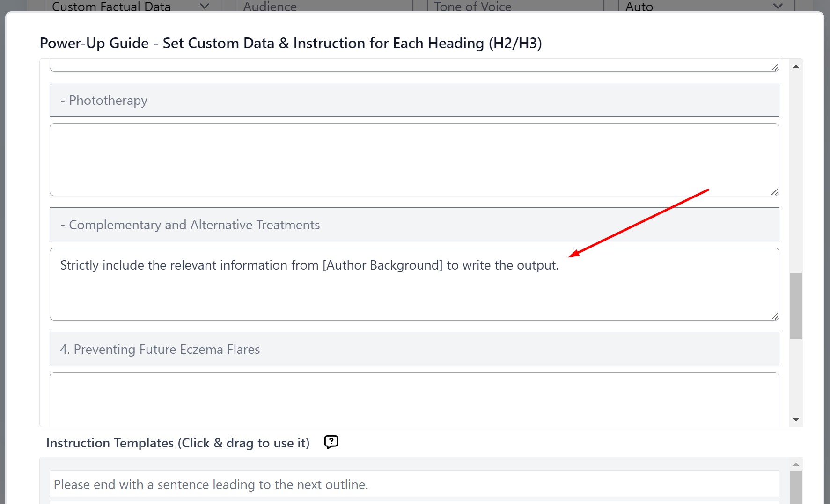
Task: Click the resize handle of the Phototherapy text box
Action: pyautogui.click(x=775, y=191)
